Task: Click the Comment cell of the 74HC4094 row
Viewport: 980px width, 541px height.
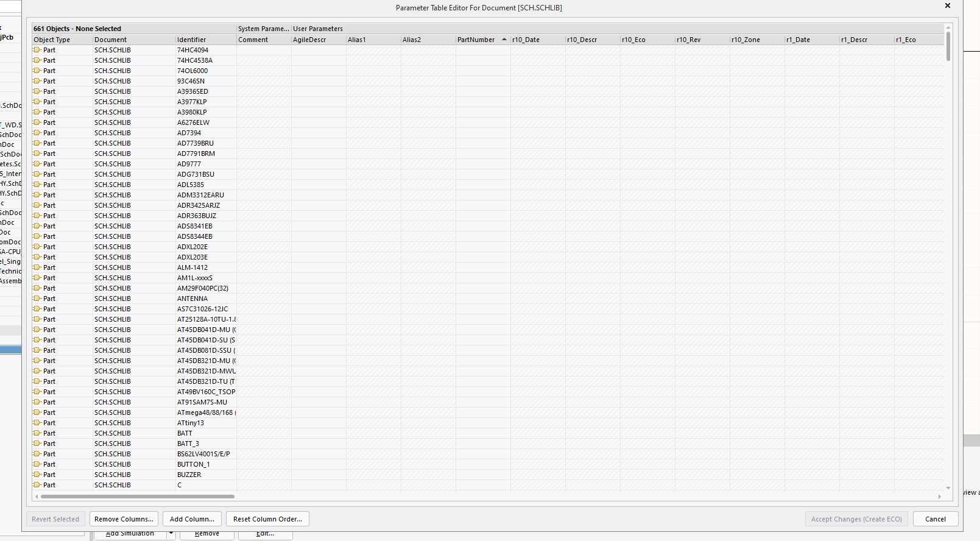Action: (x=264, y=50)
